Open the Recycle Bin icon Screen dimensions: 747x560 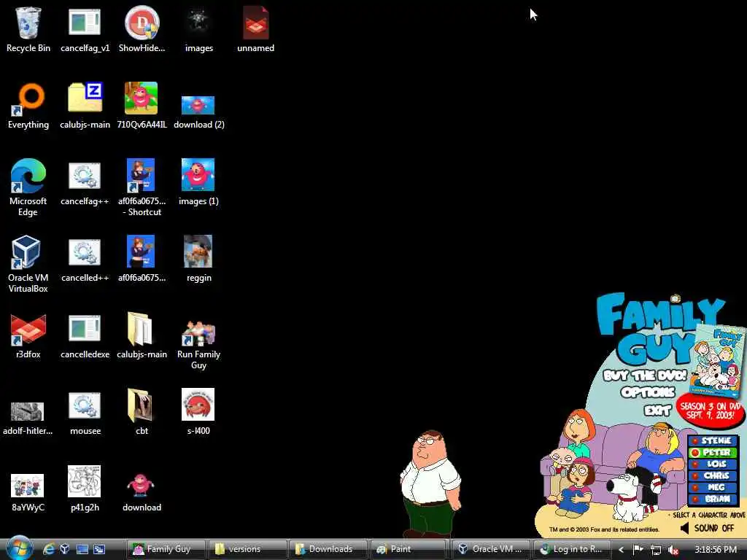(28, 29)
